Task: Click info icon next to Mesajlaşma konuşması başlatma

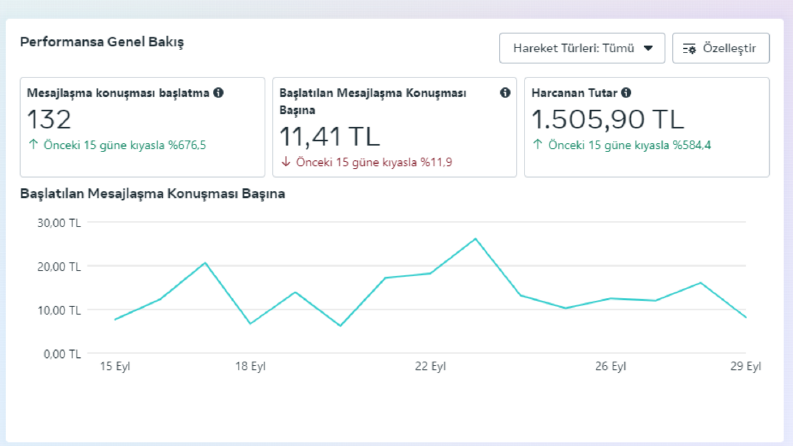Action: click(218, 93)
